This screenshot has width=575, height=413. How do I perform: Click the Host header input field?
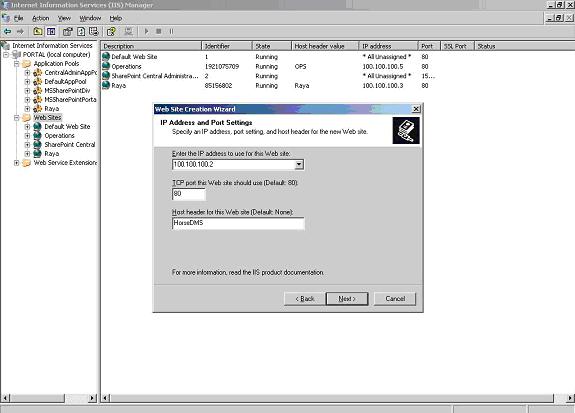pos(238,223)
